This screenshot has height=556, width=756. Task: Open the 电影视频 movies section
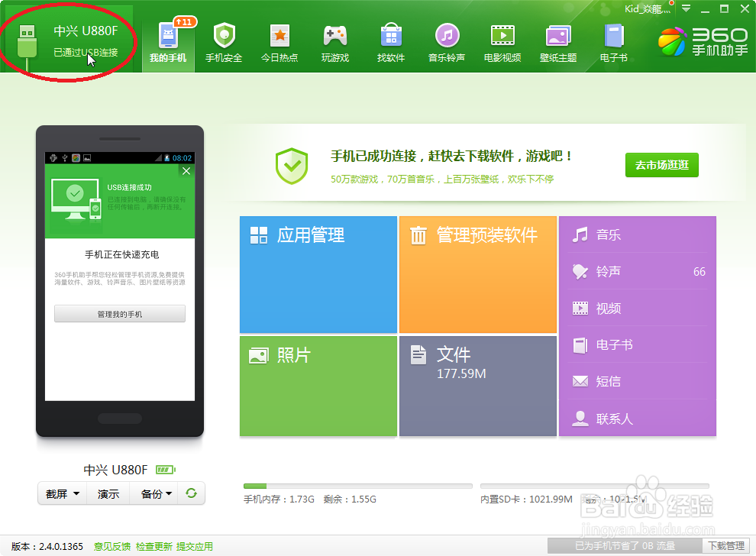point(502,41)
